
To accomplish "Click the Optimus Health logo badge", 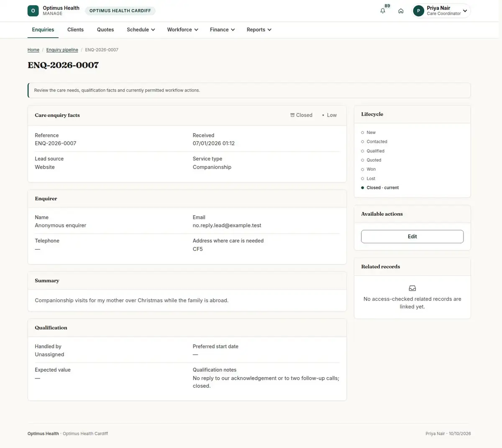I will coord(33,11).
